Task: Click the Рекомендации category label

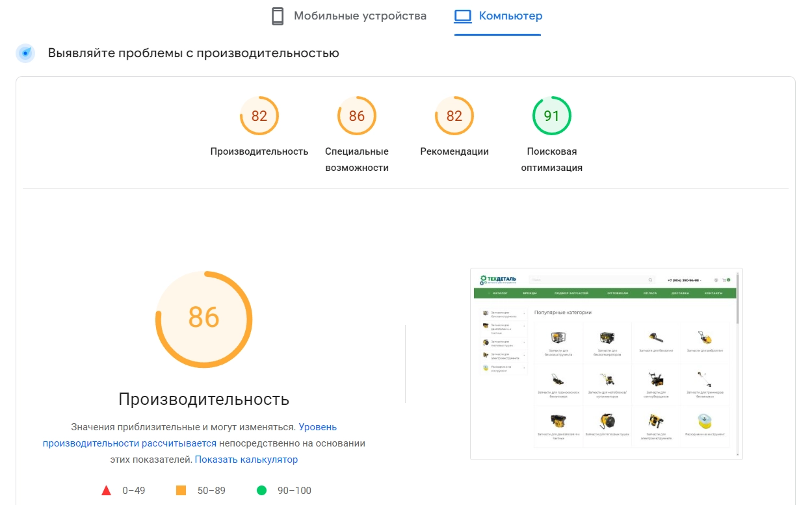Action: coord(454,151)
